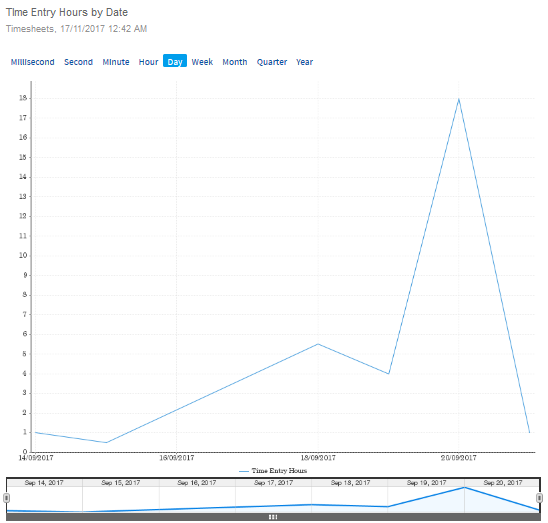Click Sep 19, 2017 in the navigator

coord(426,482)
